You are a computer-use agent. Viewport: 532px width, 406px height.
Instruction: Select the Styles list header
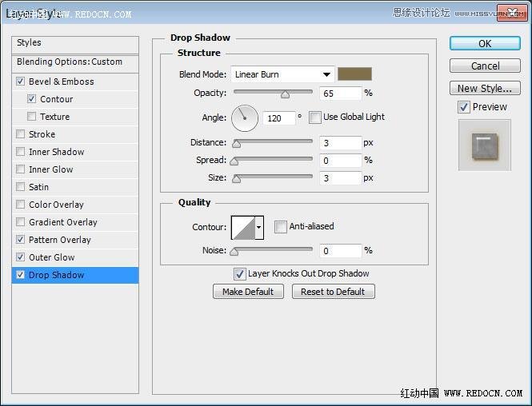point(75,43)
